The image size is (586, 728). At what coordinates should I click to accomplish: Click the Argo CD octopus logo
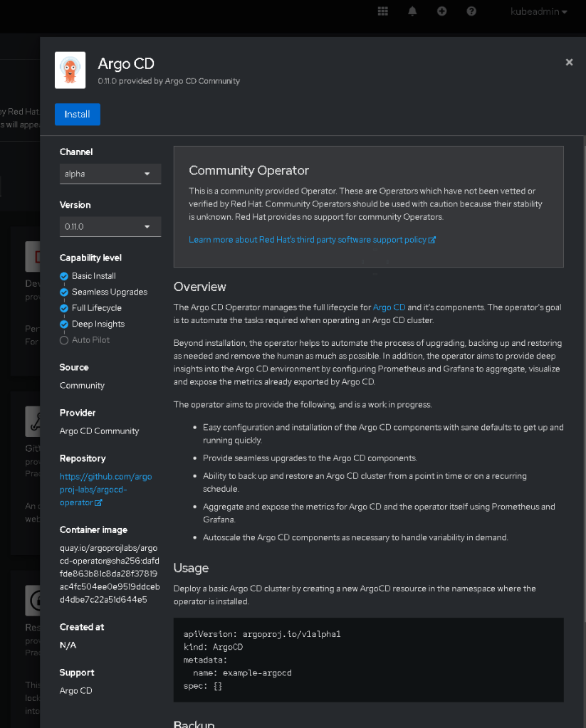[70, 70]
